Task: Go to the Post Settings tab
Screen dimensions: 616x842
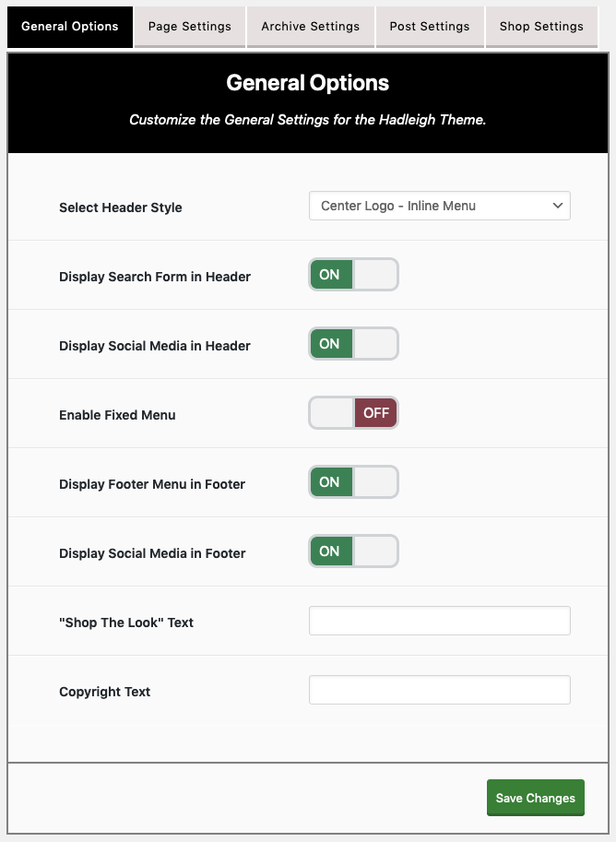Action: [x=430, y=27]
